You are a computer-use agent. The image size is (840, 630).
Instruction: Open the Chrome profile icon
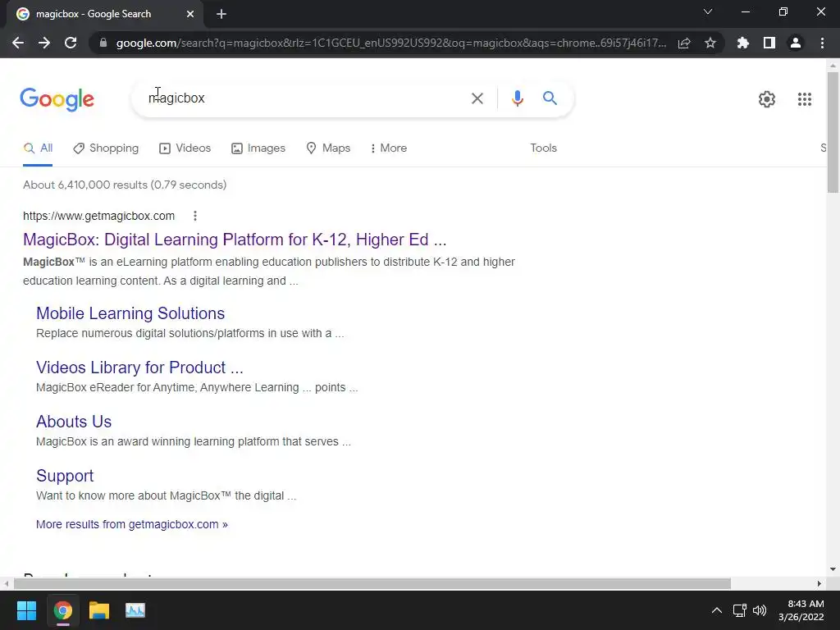tap(796, 43)
